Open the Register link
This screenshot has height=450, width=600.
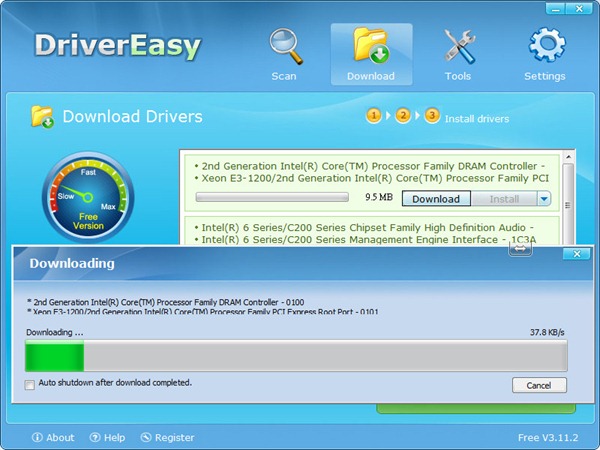(168, 437)
